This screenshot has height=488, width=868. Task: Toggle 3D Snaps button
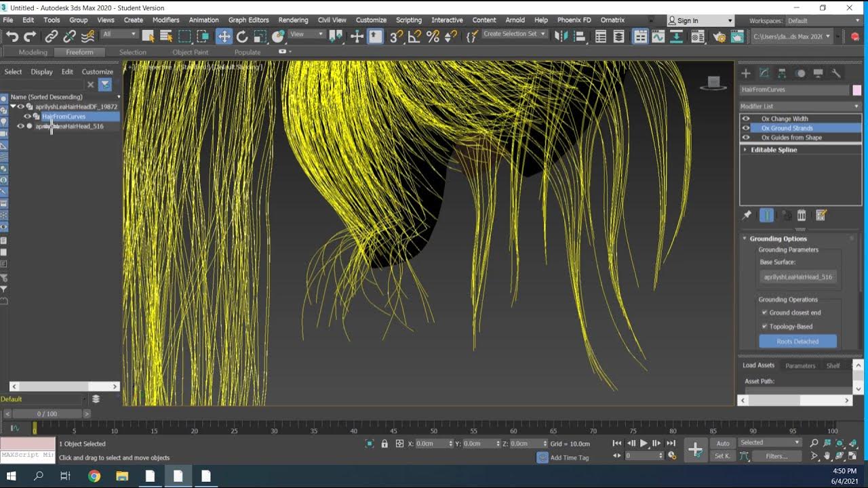click(397, 37)
